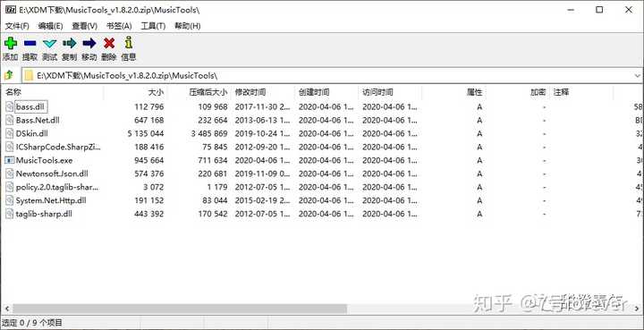Click the size value 443 392
Viewport: 644px width, 330px height.
(x=149, y=214)
